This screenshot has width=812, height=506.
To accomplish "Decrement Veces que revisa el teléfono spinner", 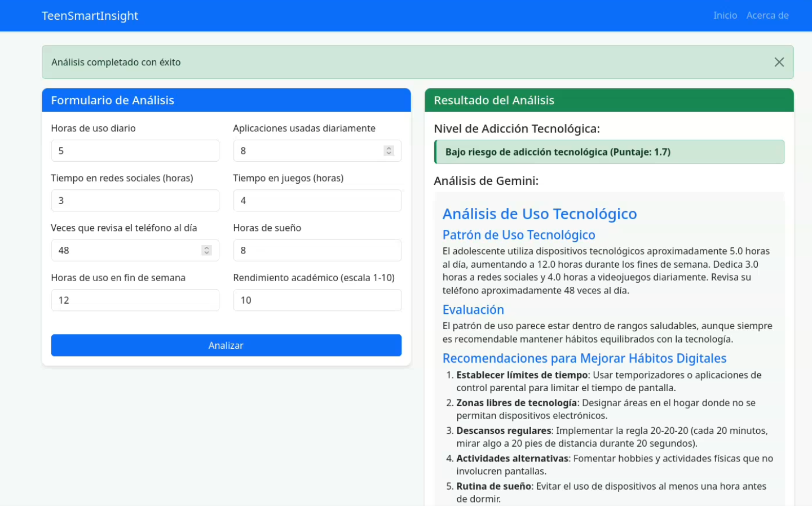I will 207,253.
